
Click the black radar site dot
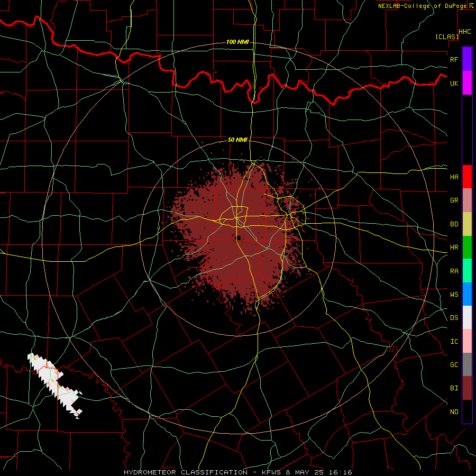239,237
